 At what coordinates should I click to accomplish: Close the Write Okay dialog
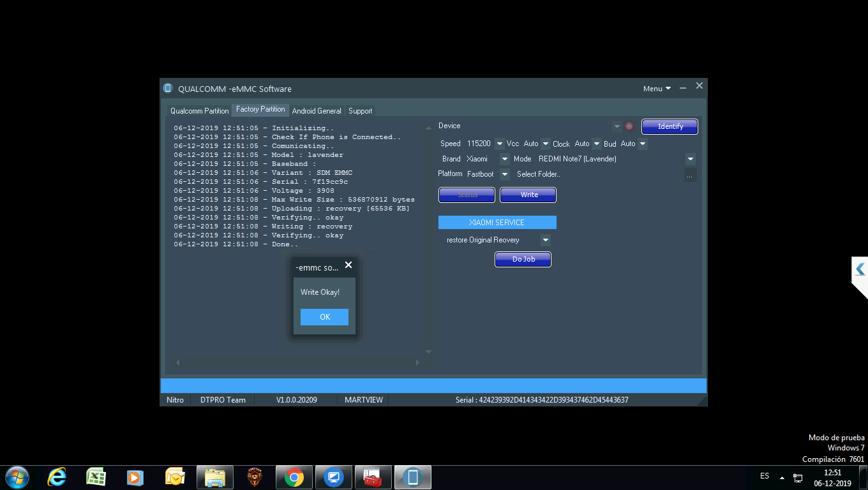click(348, 265)
